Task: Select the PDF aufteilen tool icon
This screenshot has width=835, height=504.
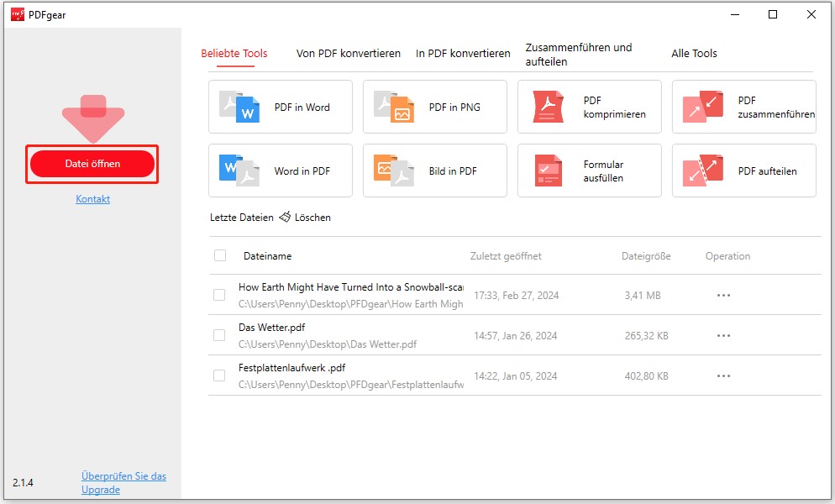Action: 701,171
